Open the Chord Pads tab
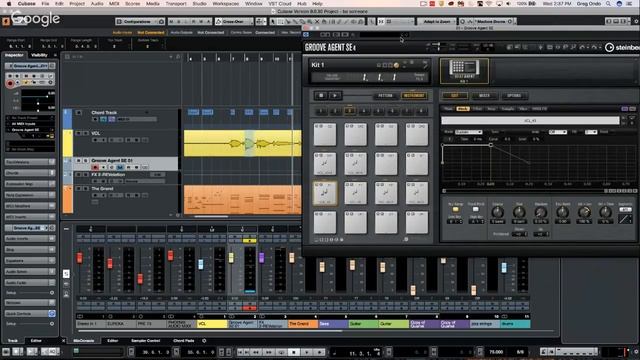 click(183, 340)
